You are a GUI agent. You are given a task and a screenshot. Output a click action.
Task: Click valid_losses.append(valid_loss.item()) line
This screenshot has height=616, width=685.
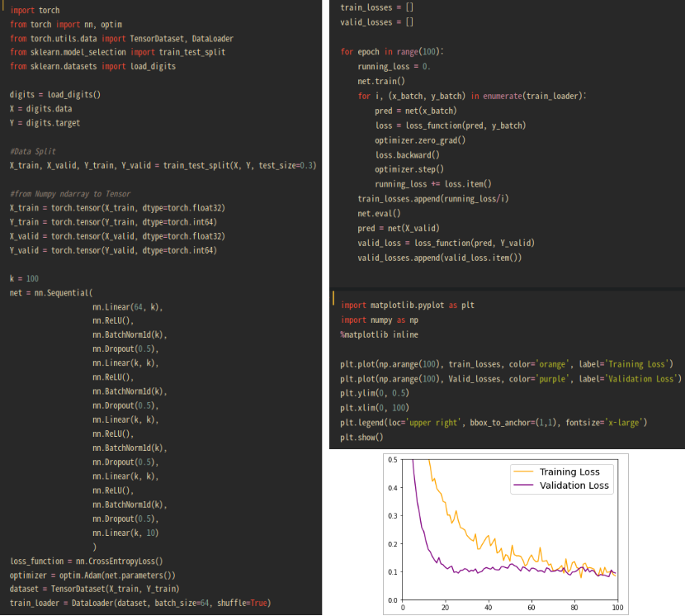(x=440, y=258)
